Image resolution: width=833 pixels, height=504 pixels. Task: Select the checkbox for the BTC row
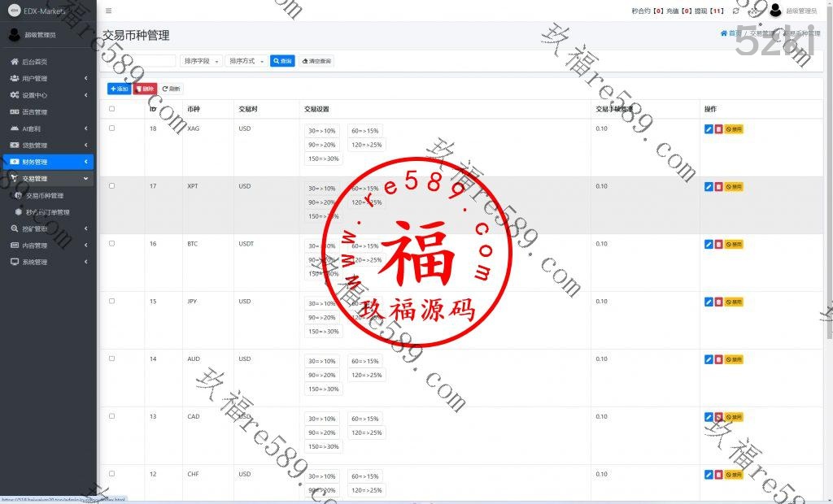(x=112, y=244)
